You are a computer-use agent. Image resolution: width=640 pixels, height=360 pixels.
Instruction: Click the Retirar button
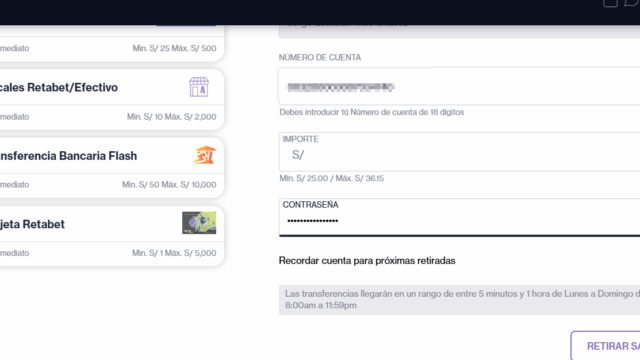coord(606,346)
